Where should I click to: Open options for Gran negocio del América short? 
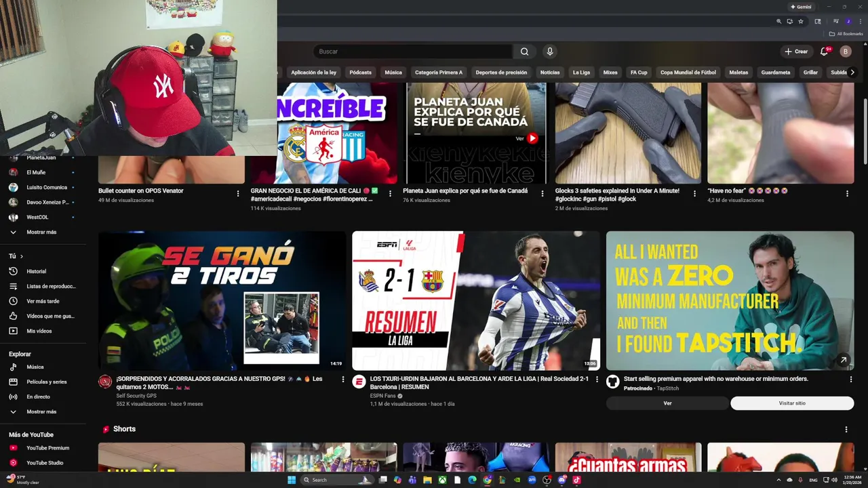pos(390,193)
